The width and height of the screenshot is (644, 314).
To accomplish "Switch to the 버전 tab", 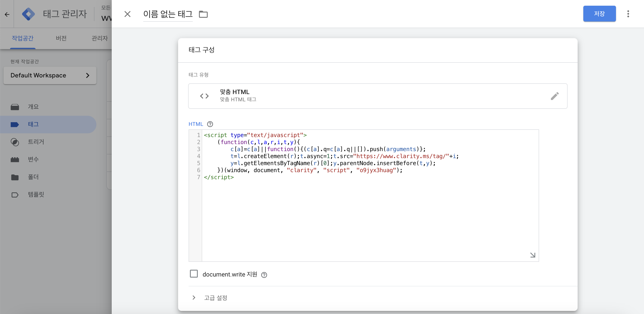I will [x=61, y=38].
